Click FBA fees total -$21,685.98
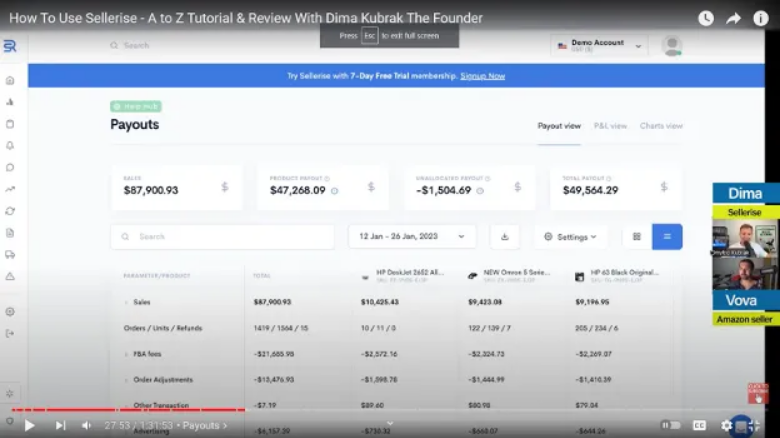The height and width of the screenshot is (438, 780). tap(274, 354)
